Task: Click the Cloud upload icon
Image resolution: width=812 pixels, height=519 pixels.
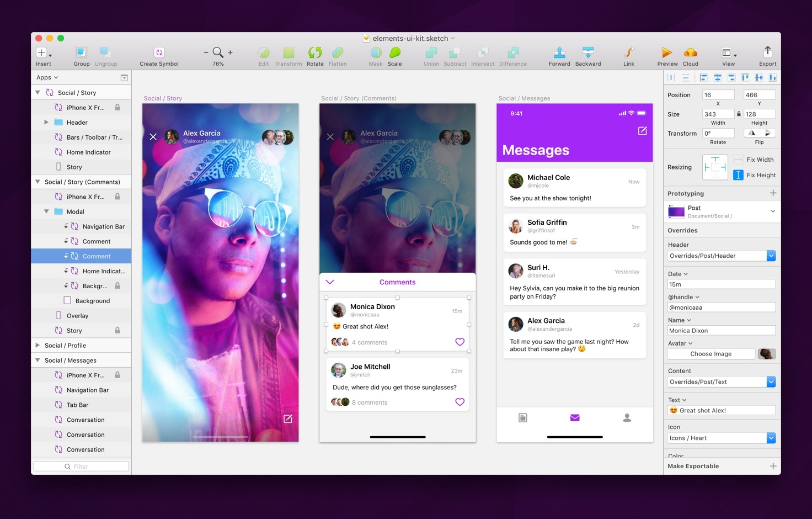Action: [690, 52]
